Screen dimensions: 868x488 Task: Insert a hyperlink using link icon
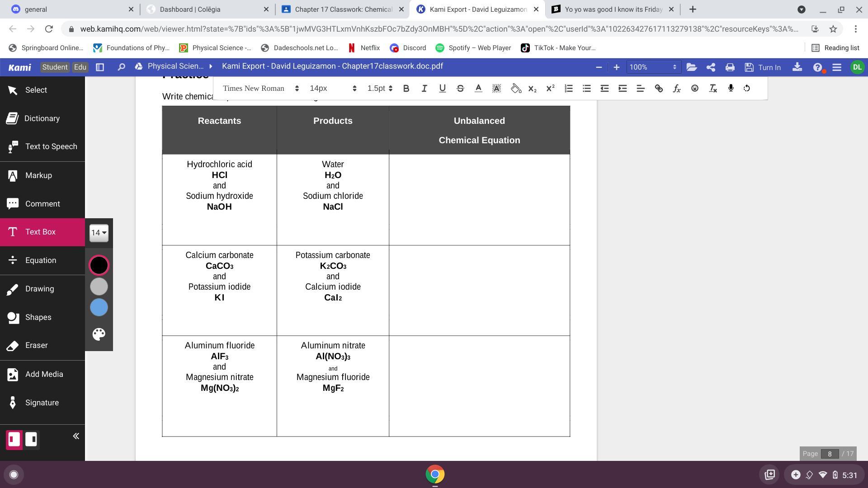pyautogui.click(x=659, y=89)
